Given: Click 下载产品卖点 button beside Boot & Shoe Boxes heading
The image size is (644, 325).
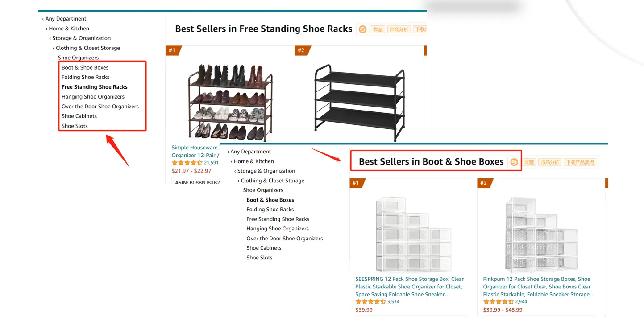Looking at the screenshot, I should tap(580, 162).
